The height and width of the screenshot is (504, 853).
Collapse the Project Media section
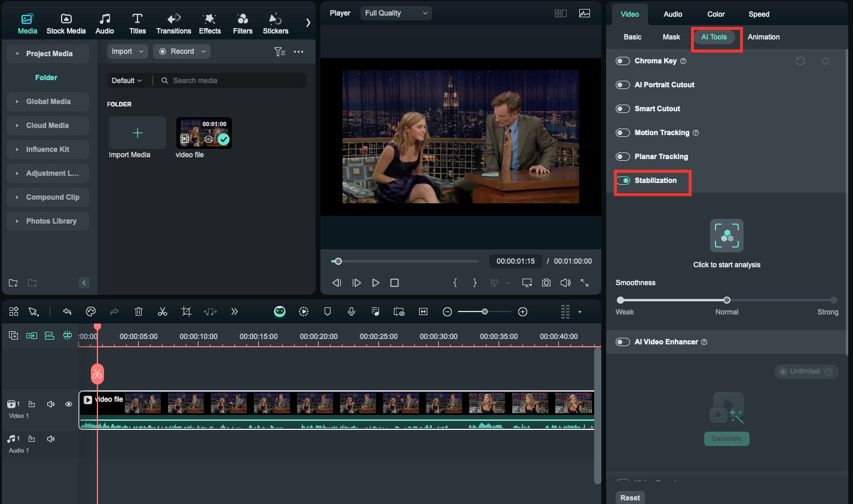[48, 54]
